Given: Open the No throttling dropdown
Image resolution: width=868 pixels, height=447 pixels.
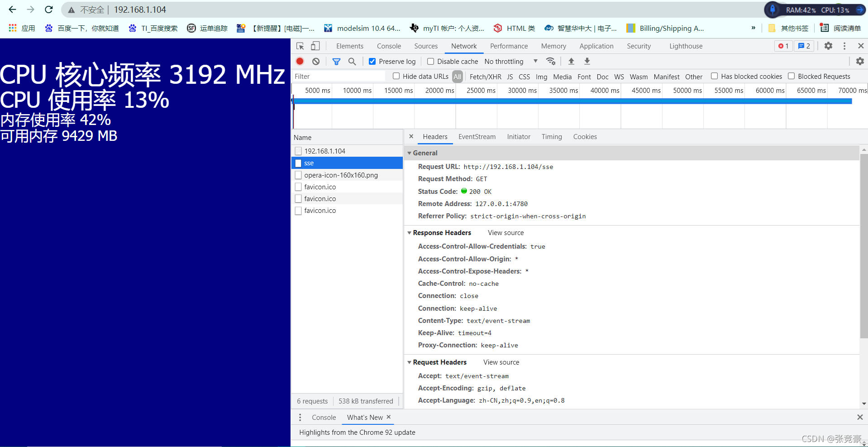Looking at the screenshot, I should pyautogui.click(x=511, y=61).
